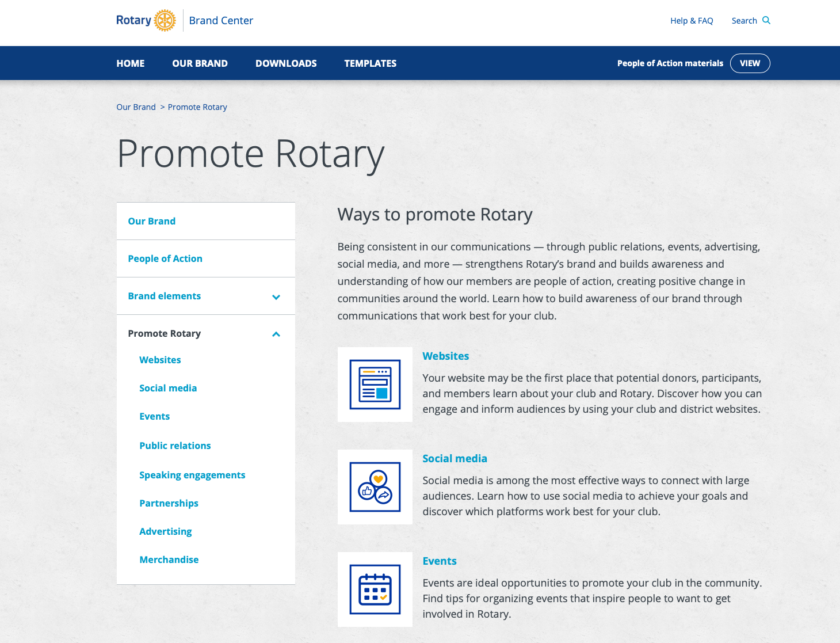This screenshot has width=840, height=643.
Task: Open the TEMPLATES menu item
Action: tap(370, 63)
